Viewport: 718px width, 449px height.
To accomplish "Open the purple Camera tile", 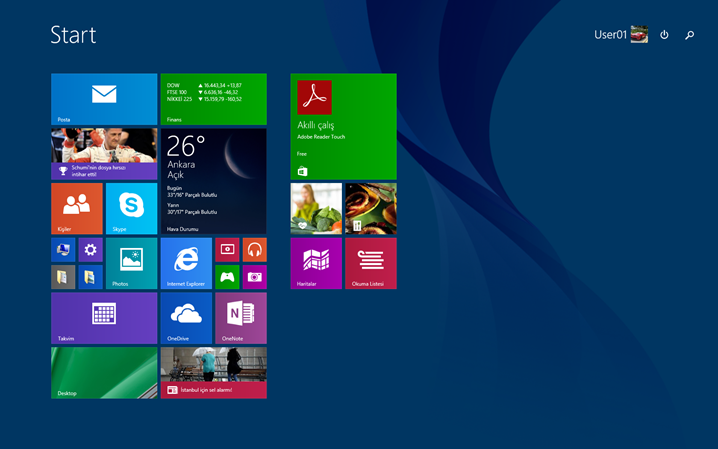I will [x=255, y=277].
